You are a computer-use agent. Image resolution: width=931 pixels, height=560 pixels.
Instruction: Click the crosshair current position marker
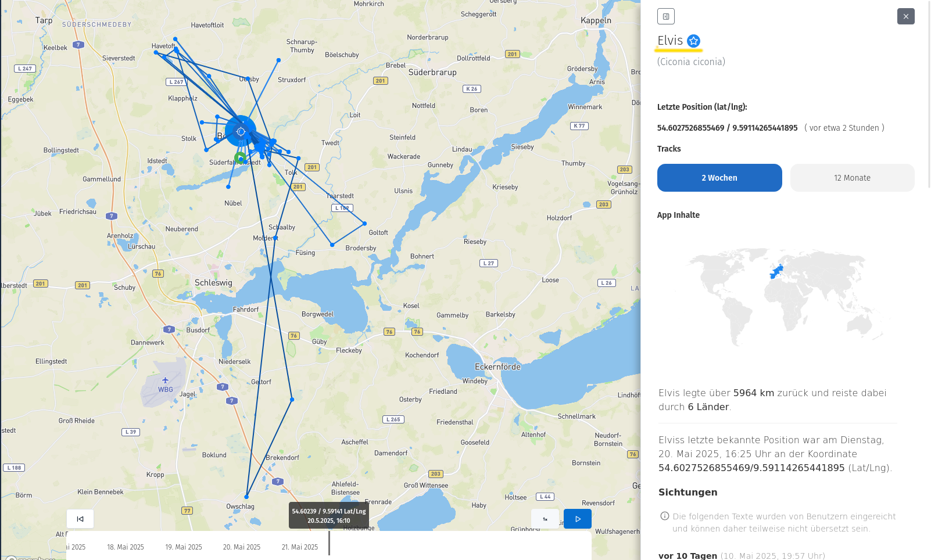[241, 131]
